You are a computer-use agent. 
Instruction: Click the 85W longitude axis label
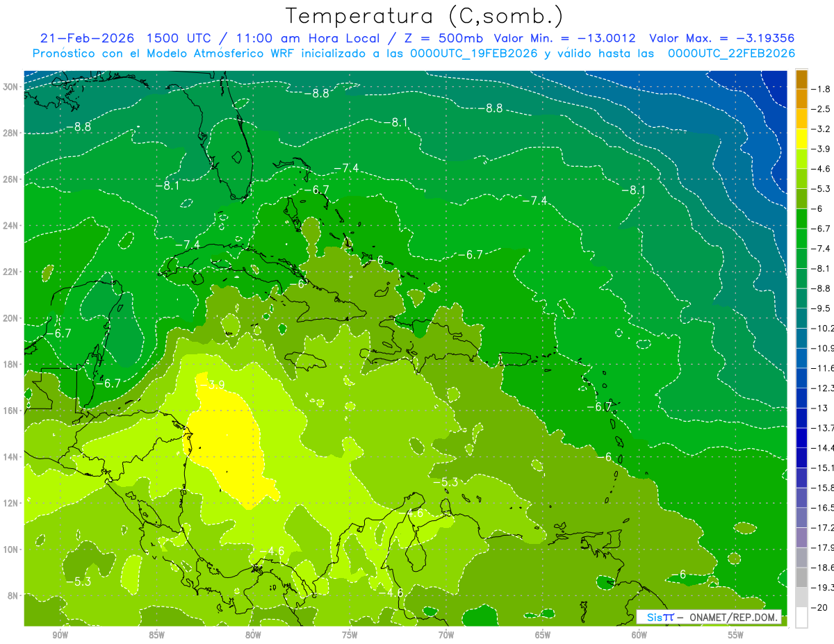click(x=156, y=636)
